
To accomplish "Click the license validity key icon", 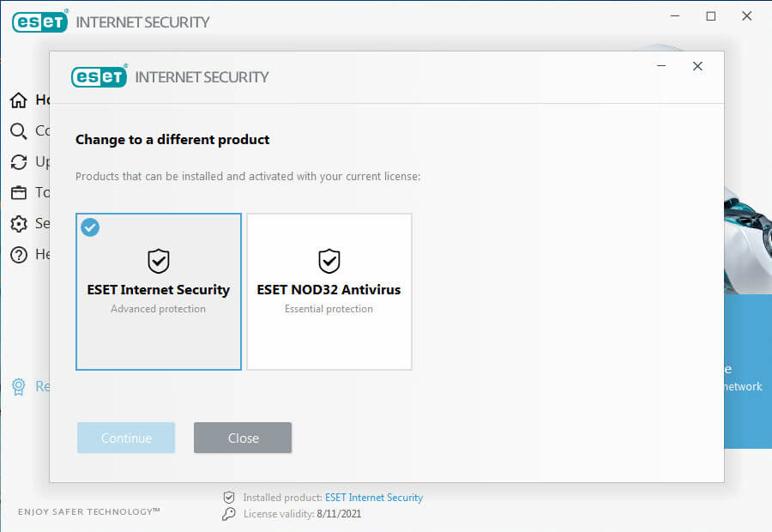I will (229, 514).
